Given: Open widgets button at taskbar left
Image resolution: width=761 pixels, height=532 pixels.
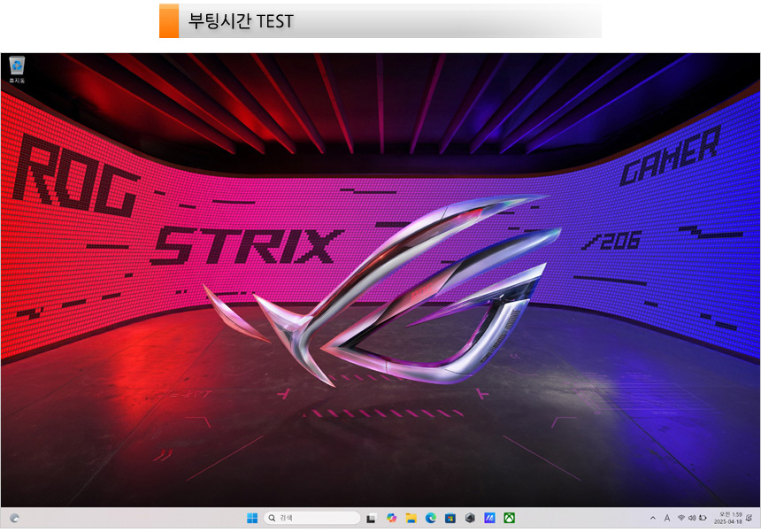Looking at the screenshot, I should coord(15,518).
